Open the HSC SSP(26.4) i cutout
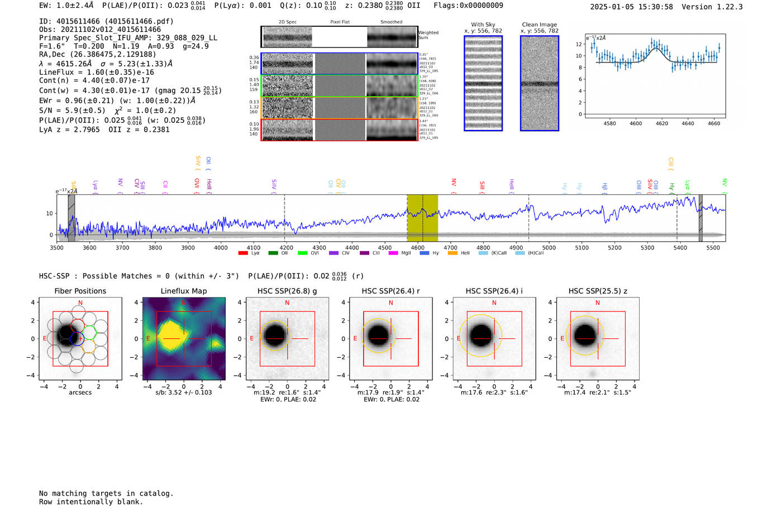Image resolution: width=782 pixels, height=532 pixels. [x=494, y=339]
